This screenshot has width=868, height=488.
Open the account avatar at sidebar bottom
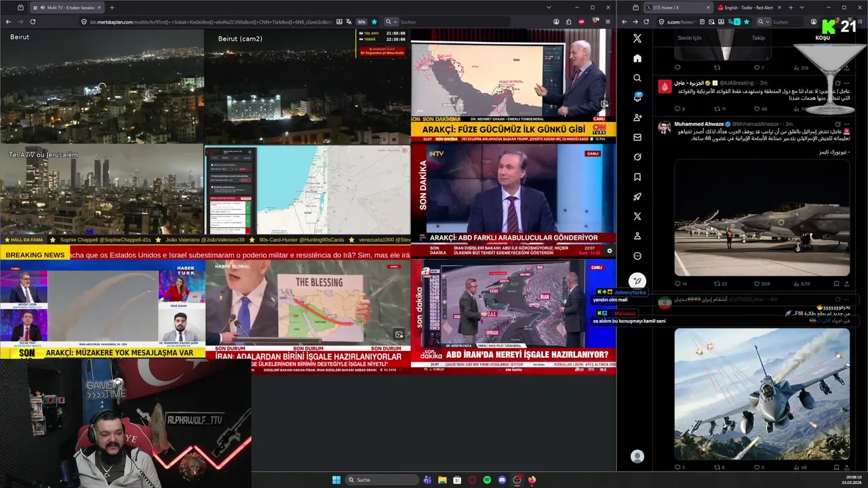(x=637, y=457)
